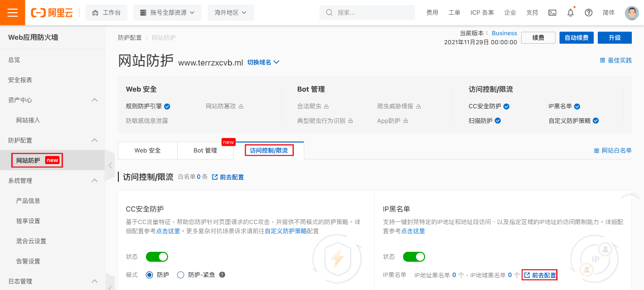Switch to the Bot 管理 tab
Image resolution: width=644 pixels, height=290 pixels.
205,151
